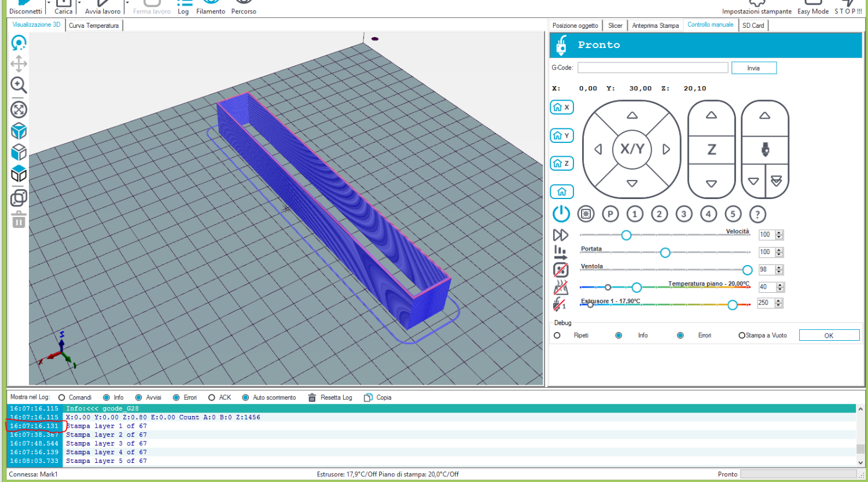Screen dimensions: 868x482
Task: Click the G-Code input field
Action: tap(652, 68)
